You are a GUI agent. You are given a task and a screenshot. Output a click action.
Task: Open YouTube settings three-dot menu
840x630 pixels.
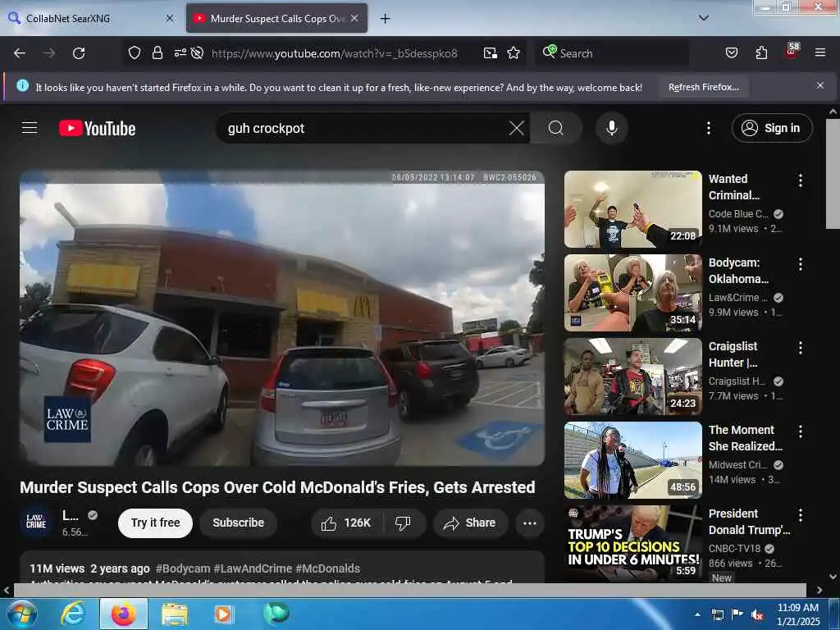pos(709,128)
